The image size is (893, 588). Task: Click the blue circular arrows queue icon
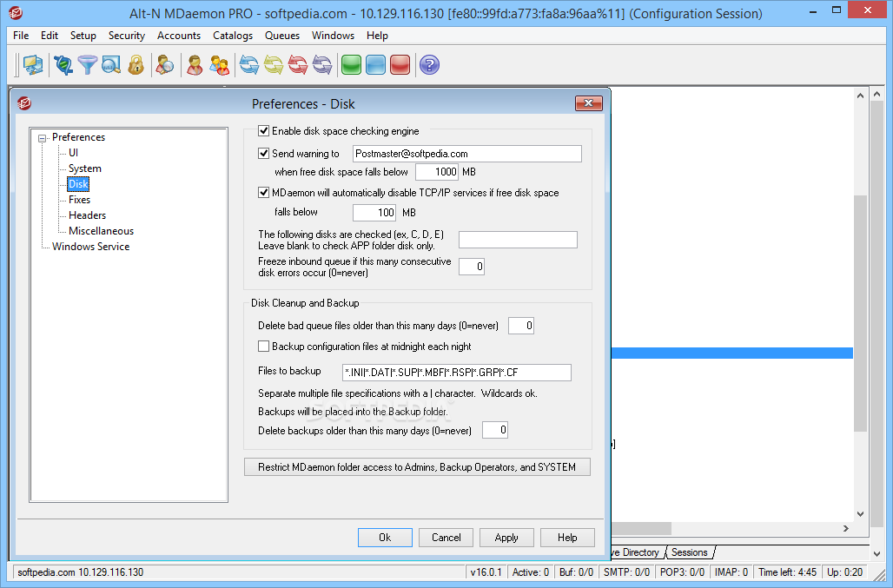[x=249, y=65]
